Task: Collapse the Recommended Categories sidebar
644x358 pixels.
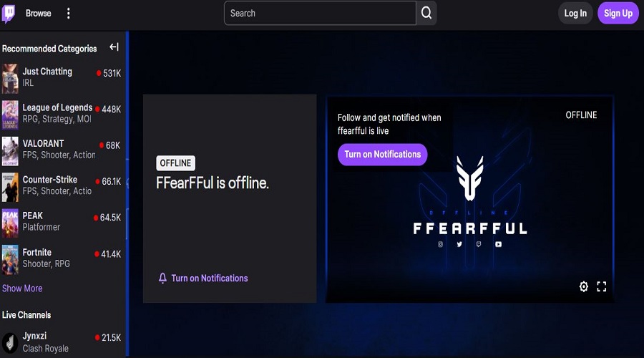Action: [x=114, y=47]
